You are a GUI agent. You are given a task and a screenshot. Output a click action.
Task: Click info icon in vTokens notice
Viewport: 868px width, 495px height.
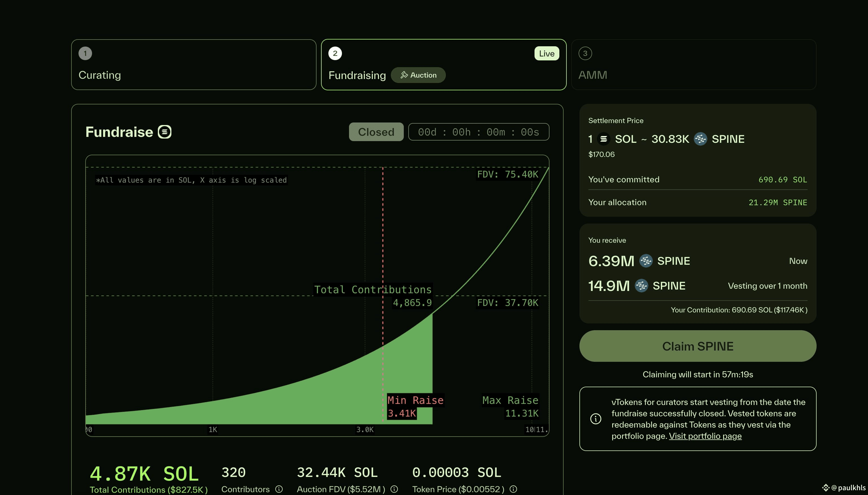tap(596, 419)
